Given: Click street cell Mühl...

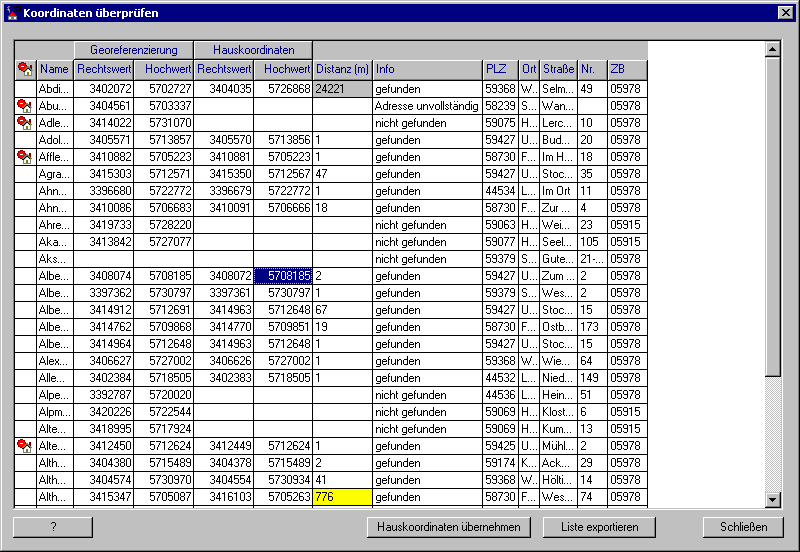Looking at the screenshot, I should point(558,446).
